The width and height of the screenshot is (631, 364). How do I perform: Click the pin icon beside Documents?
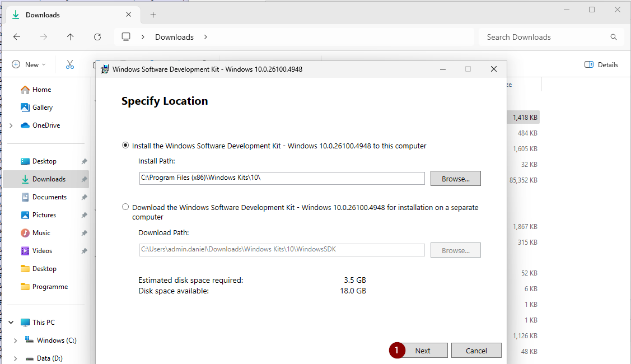(84, 197)
